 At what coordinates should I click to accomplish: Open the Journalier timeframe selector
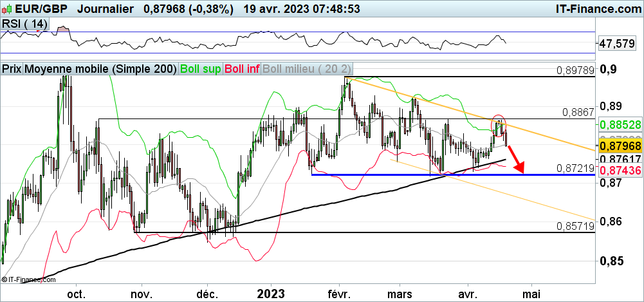106,8
